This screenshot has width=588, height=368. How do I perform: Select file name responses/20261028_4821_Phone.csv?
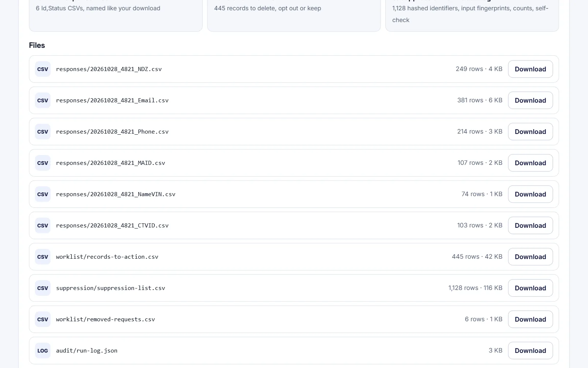[112, 132]
